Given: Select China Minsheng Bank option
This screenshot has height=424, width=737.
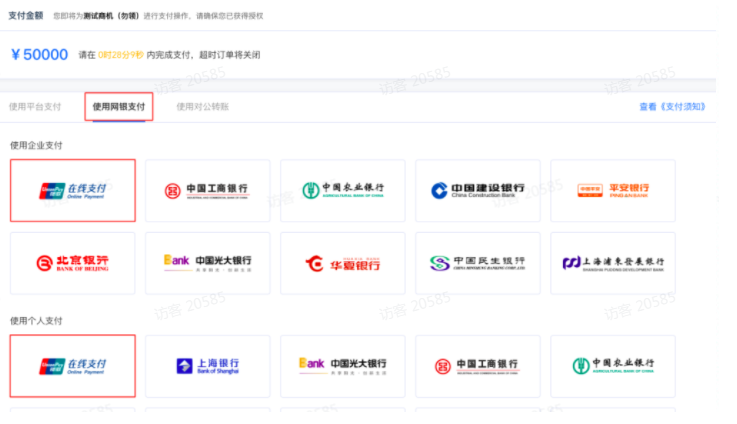Looking at the screenshot, I should coord(478,263).
